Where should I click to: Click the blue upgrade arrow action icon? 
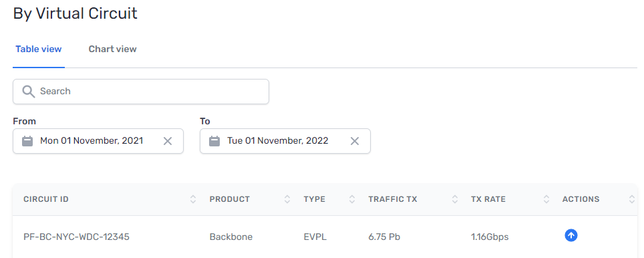click(x=571, y=235)
